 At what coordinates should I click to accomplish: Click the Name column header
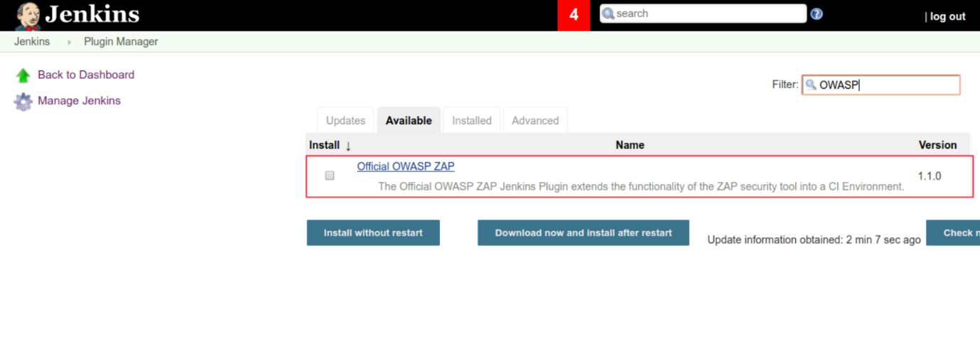pyautogui.click(x=630, y=145)
